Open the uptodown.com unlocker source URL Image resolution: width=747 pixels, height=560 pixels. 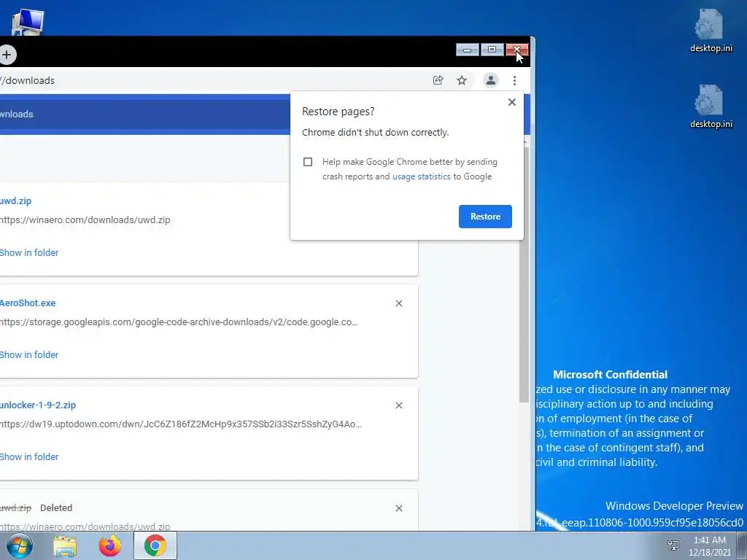181,424
